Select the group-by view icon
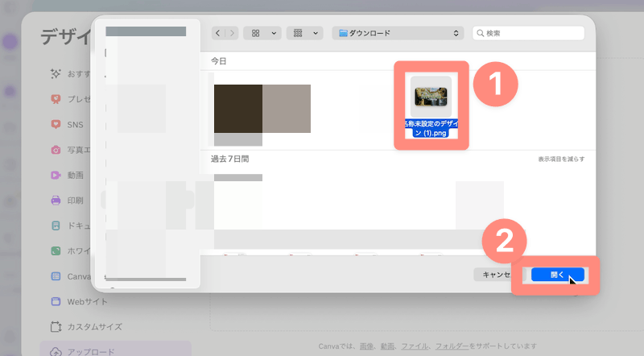The width and height of the screenshot is (644, 356). pyautogui.click(x=298, y=33)
